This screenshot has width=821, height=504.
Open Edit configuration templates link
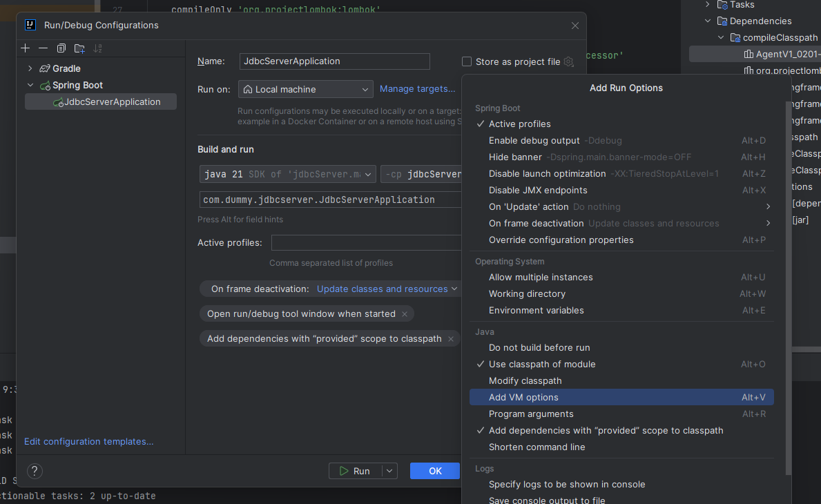click(89, 442)
